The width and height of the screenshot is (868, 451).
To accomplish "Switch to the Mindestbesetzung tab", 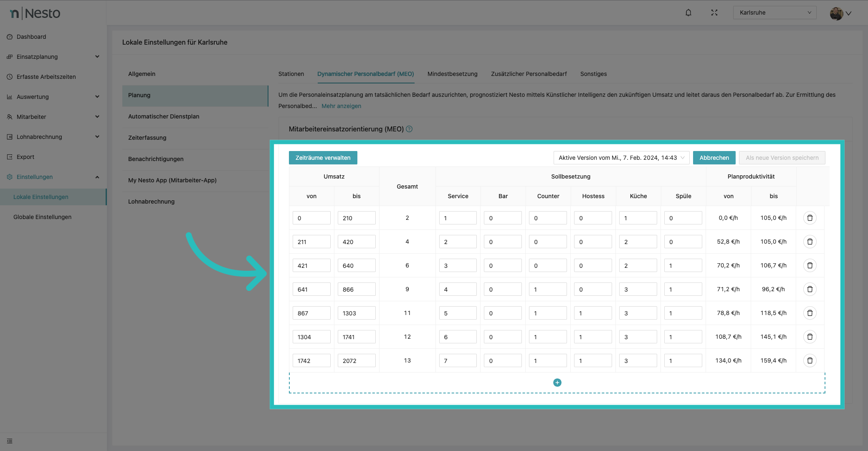I will pyautogui.click(x=452, y=74).
